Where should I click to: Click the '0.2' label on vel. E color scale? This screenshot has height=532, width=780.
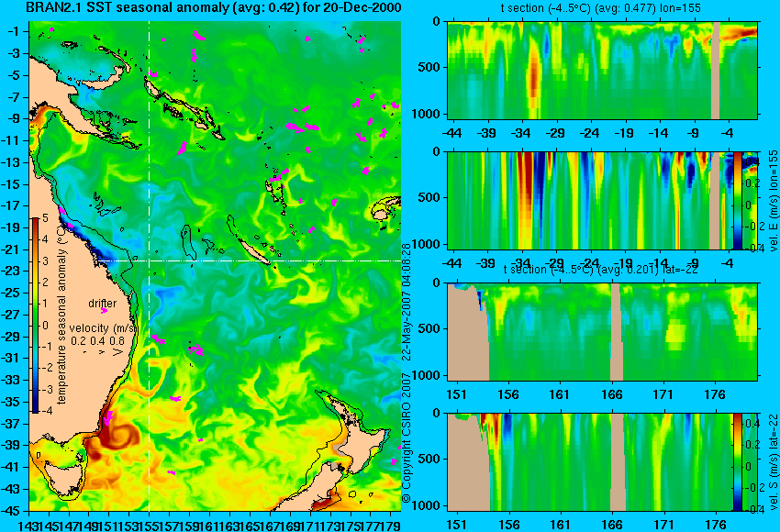pyautogui.click(x=752, y=183)
